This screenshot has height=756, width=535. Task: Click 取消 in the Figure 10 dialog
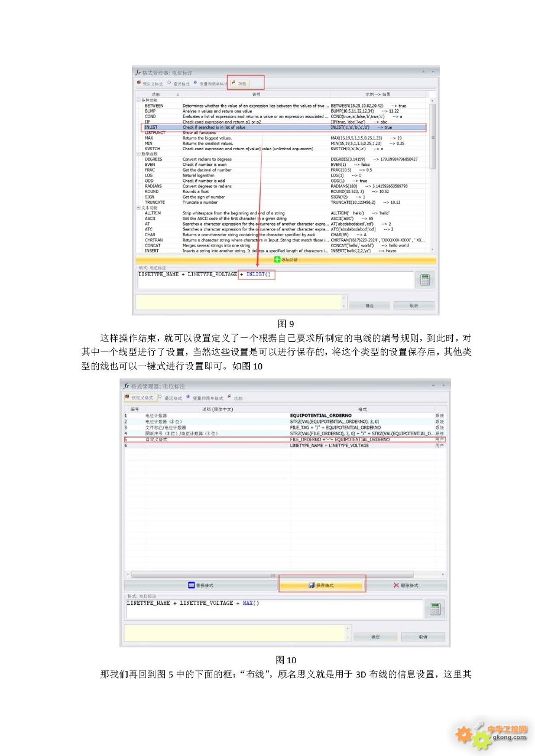pyautogui.click(x=423, y=637)
